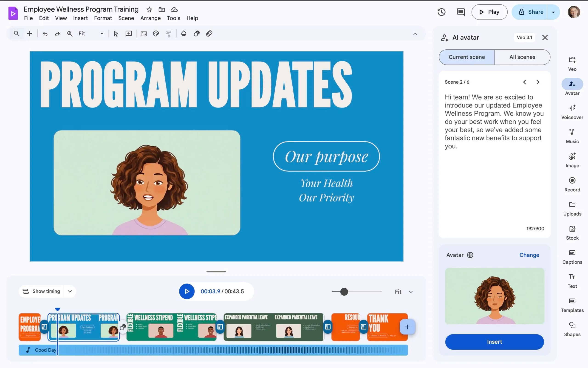This screenshot has width=588, height=368.
Task: Click the Change avatar link
Action: (x=529, y=255)
